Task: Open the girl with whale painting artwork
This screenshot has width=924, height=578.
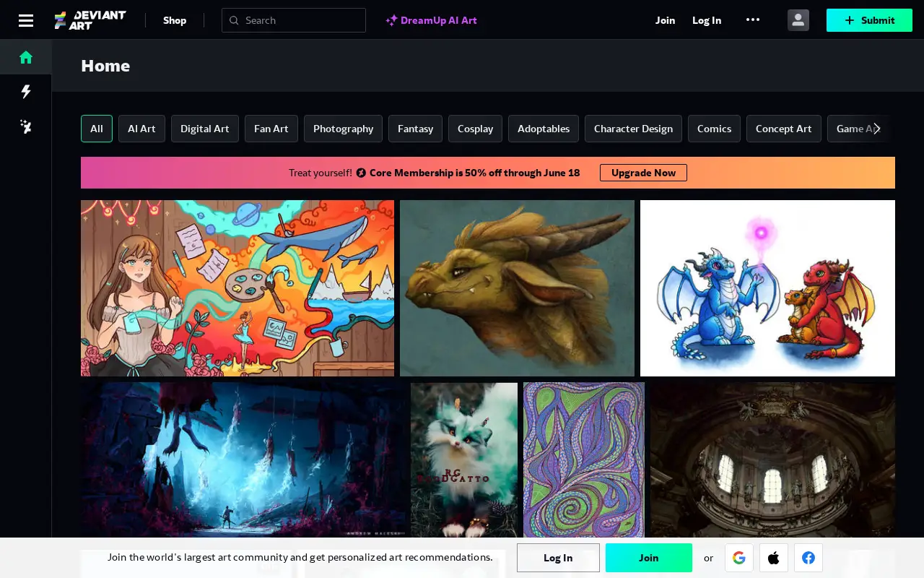Action: point(237,288)
